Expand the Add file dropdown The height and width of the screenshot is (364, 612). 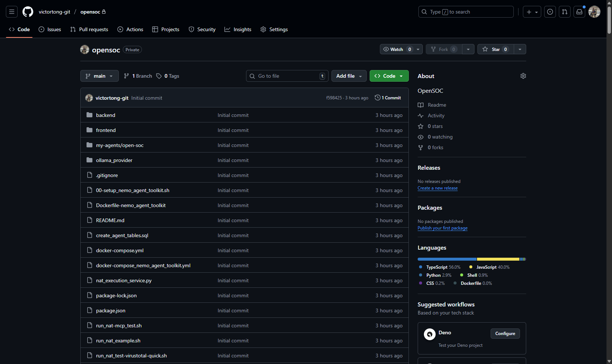click(x=349, y=76)
